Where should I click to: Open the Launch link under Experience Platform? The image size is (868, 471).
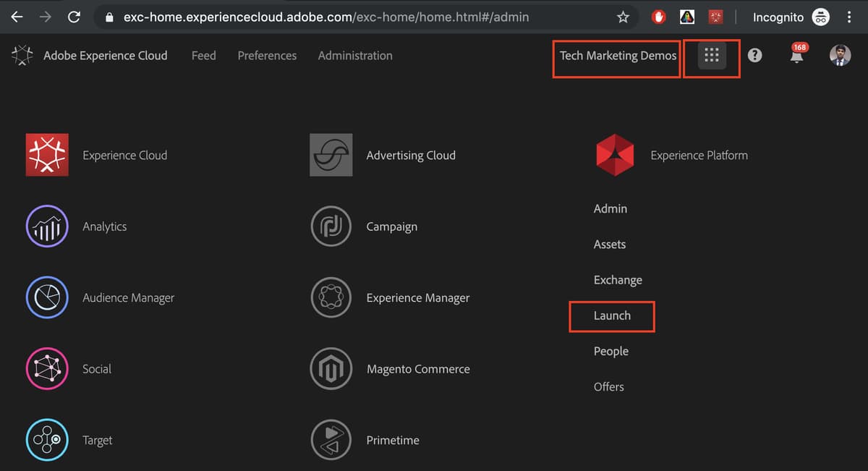tap(611, 316)
